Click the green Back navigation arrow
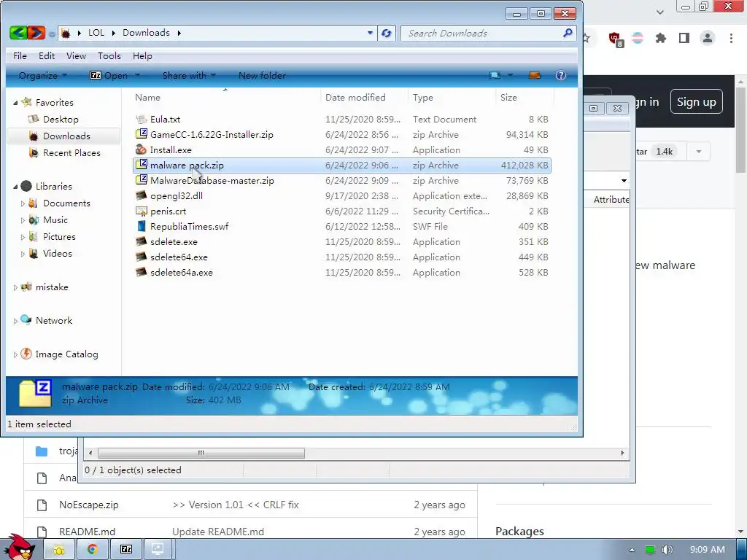Screen dimensions: 747x560 (18, 32)
